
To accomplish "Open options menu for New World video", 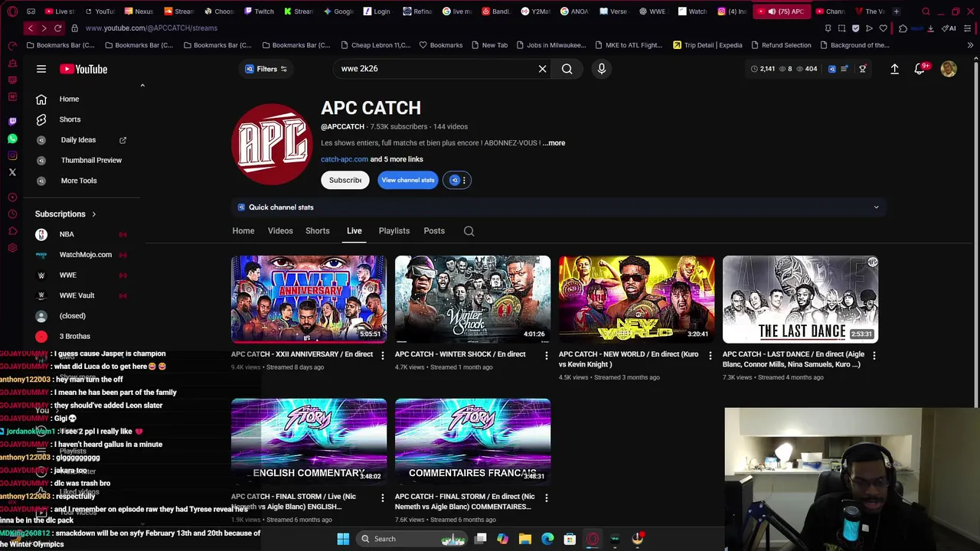I will coord(710,355).
